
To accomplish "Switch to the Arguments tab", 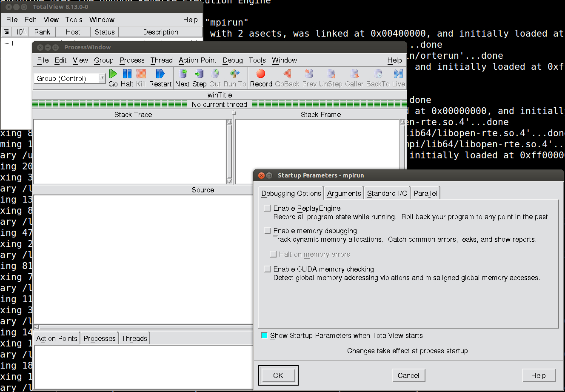I will (344, 193).
